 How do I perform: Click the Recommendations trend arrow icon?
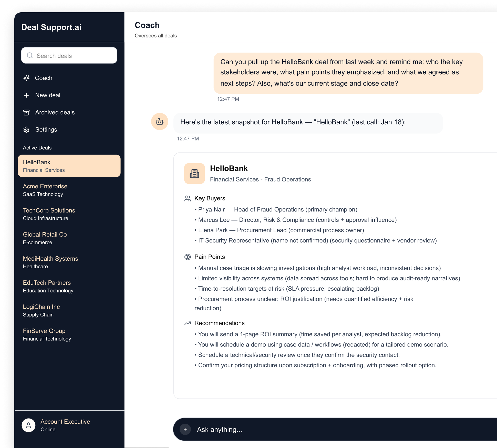click(x=188, y=323)
